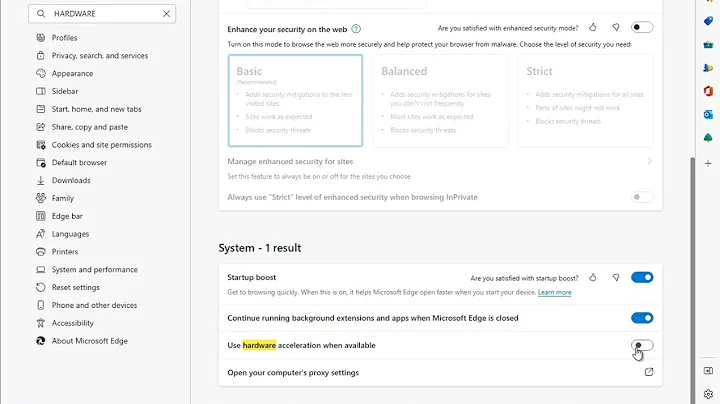Open proxy settings via external link icon
720x404 pixels.
[x=649, y=372]
